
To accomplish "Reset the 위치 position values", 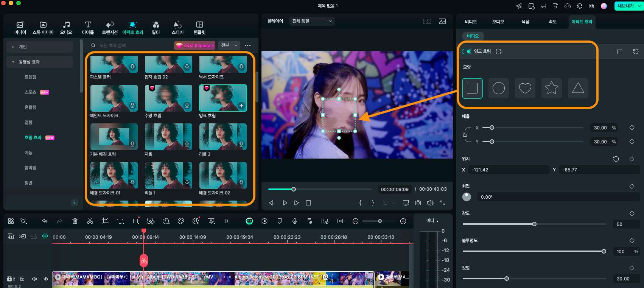I will [x=616, y=159].
